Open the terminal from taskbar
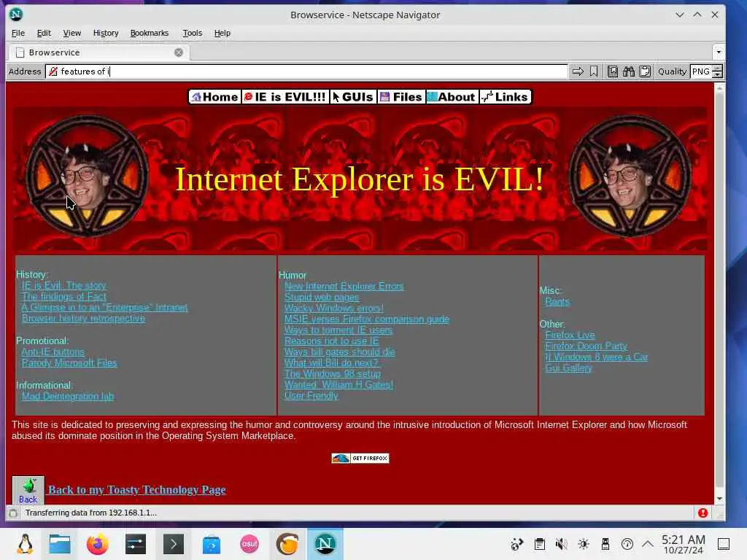Screen dimensions: 747x560 (174, 544)
